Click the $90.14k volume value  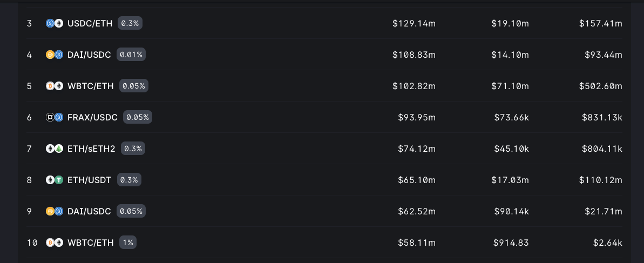point(512,211)
